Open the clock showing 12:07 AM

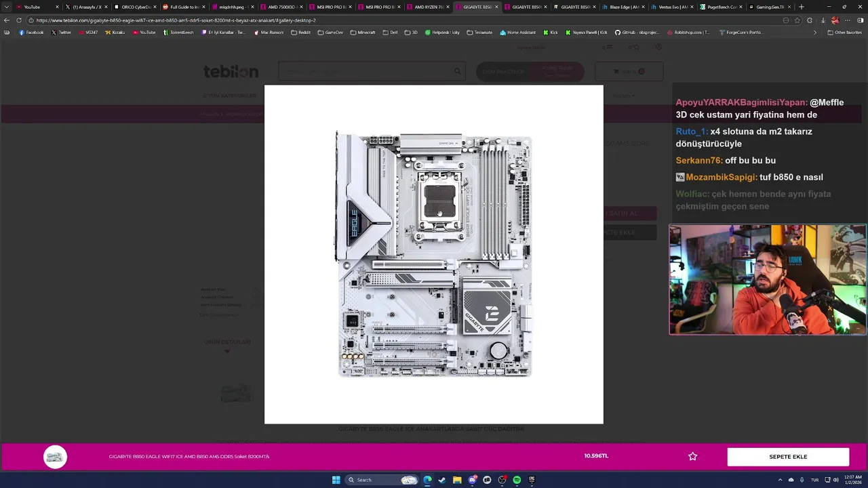pyautogui.click(x=853, y=480)
